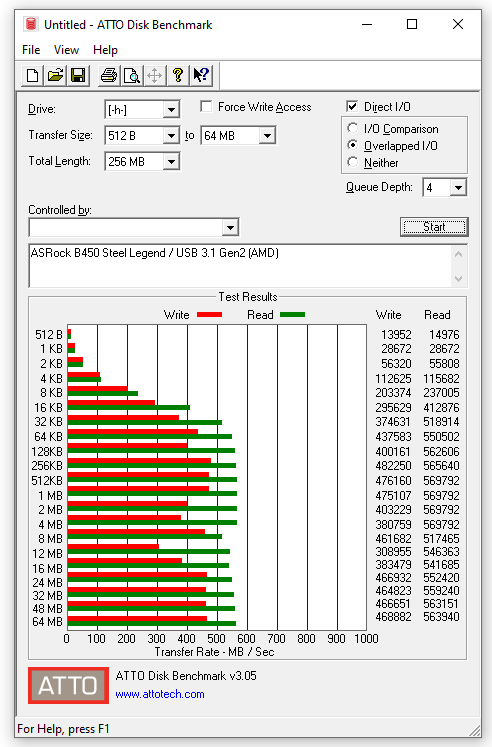This screenshot has width=492, height=747.
Task: Open the www.attotech.com link
Action: pyautogui.click(x=160, y=694)
